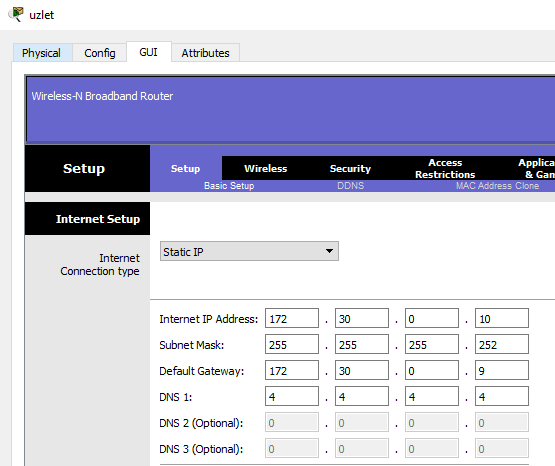Select the GUI tab

click(149, 52)
